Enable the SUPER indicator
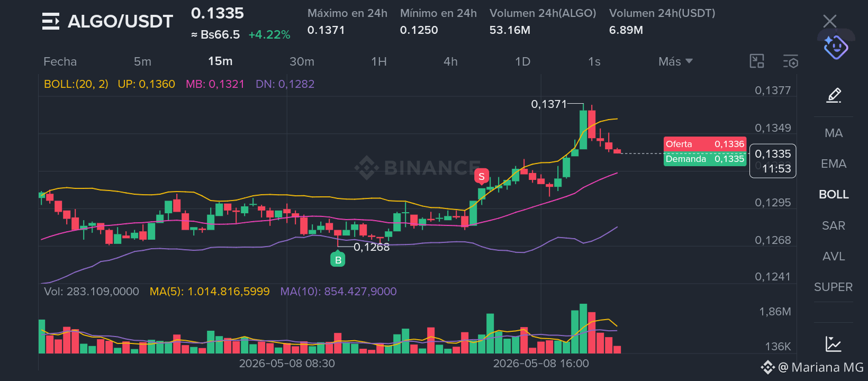 point(834,287)
